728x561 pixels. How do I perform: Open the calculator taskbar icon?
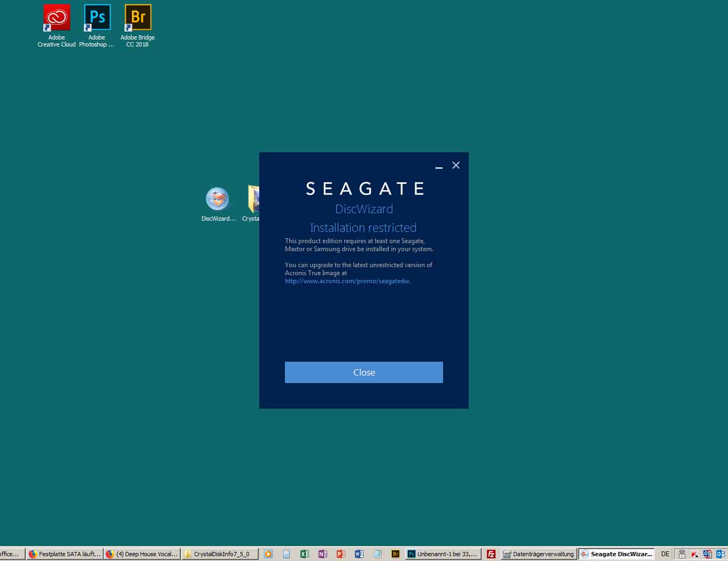(286, 554)
